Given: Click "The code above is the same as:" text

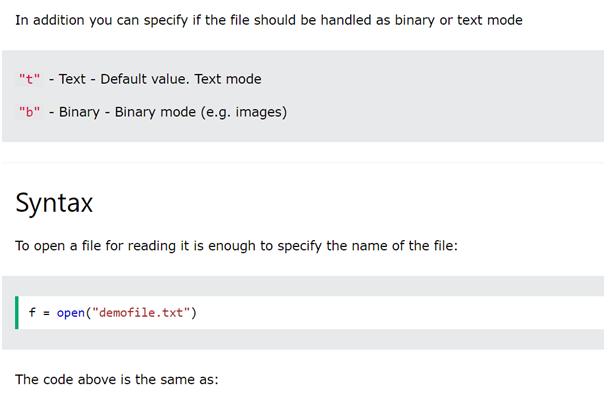Looking at the screenshot, I should coord(116,379).
